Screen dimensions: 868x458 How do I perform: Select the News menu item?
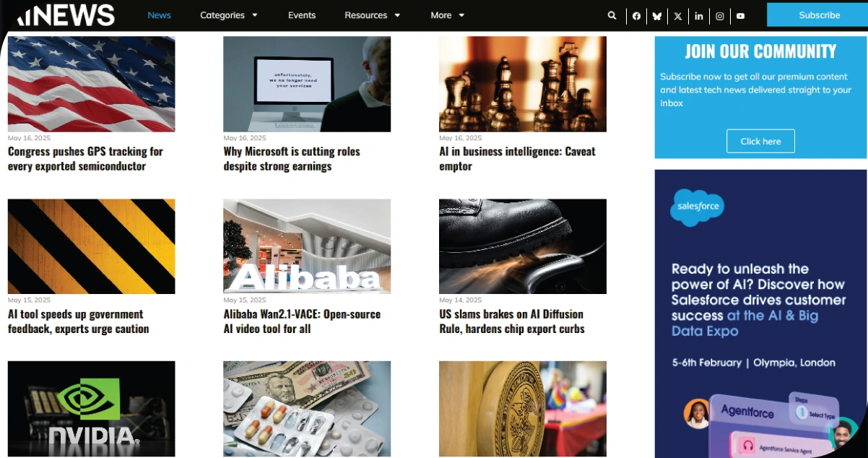pyautogui.click(x=160, y=15)
